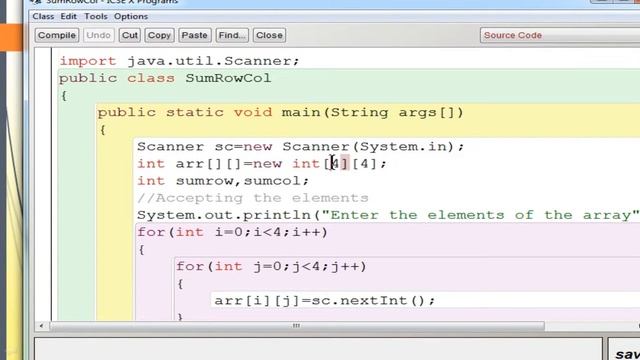Open the Source Code view dropdown
Screen dimensions: 640x360
click(x=560, y=35)
